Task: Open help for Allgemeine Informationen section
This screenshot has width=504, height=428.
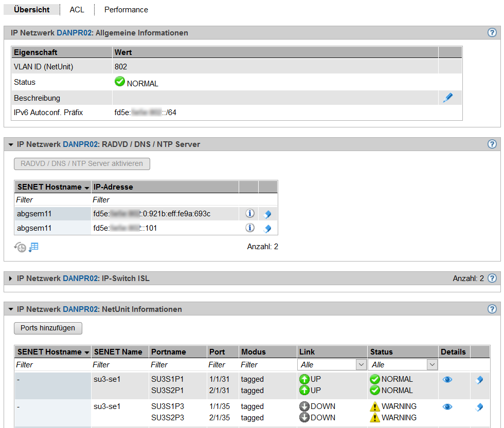Action: tap(492, 32)
